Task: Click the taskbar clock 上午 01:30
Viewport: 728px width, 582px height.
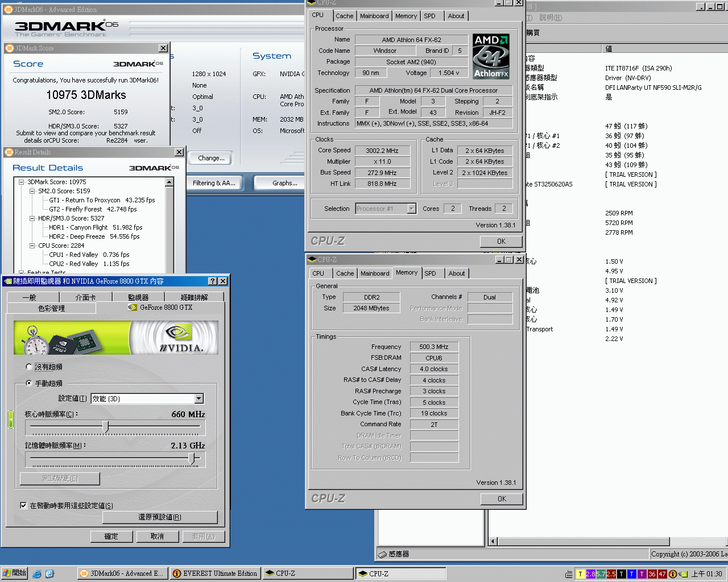Action: tap(707, 574)
